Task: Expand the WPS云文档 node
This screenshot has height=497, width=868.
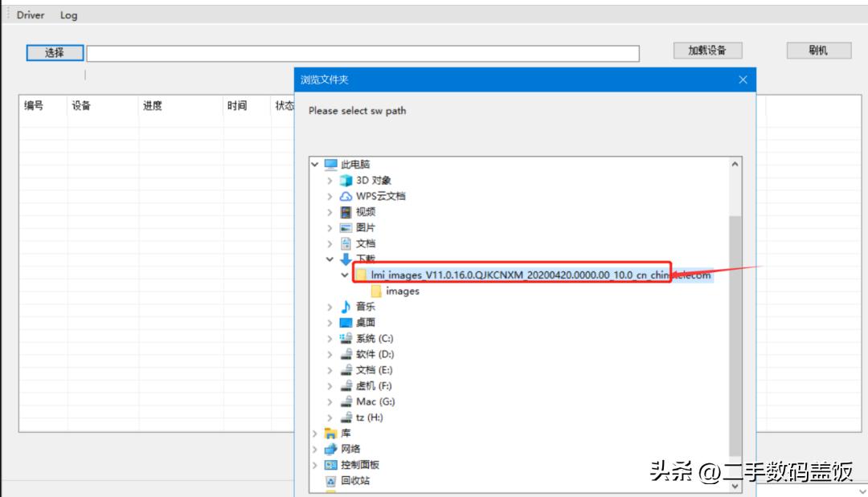Action: [x=330, y=196]
